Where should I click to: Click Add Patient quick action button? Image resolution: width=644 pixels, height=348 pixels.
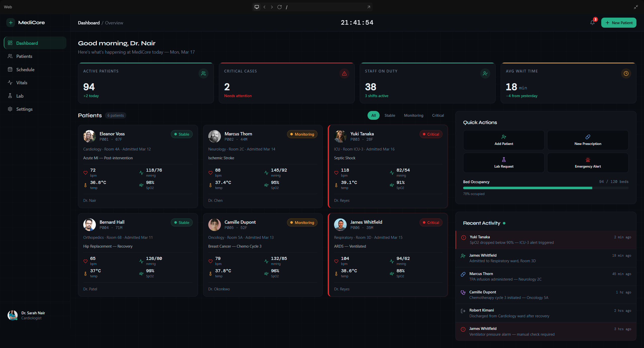pos(504,140)
